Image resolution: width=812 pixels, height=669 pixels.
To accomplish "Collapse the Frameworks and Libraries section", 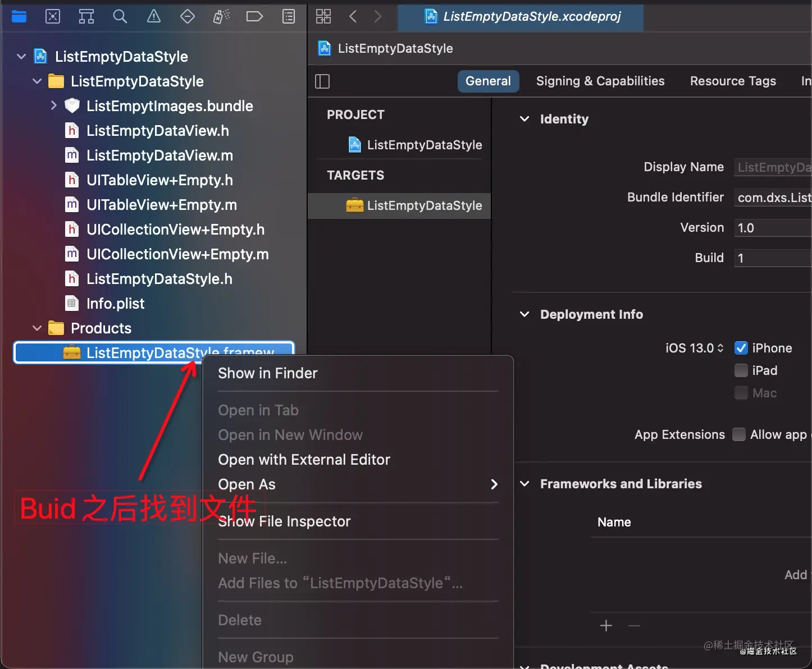I will pos(524,484).
